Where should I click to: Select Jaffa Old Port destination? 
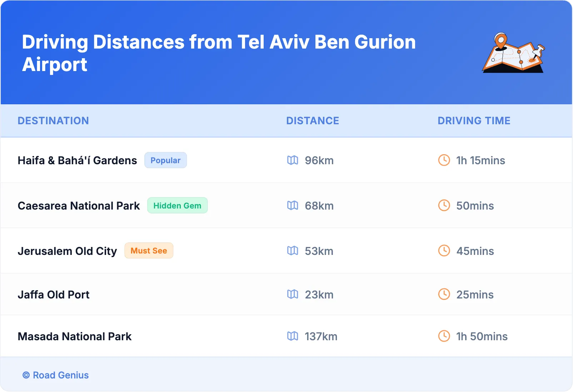tap(54, 295)
